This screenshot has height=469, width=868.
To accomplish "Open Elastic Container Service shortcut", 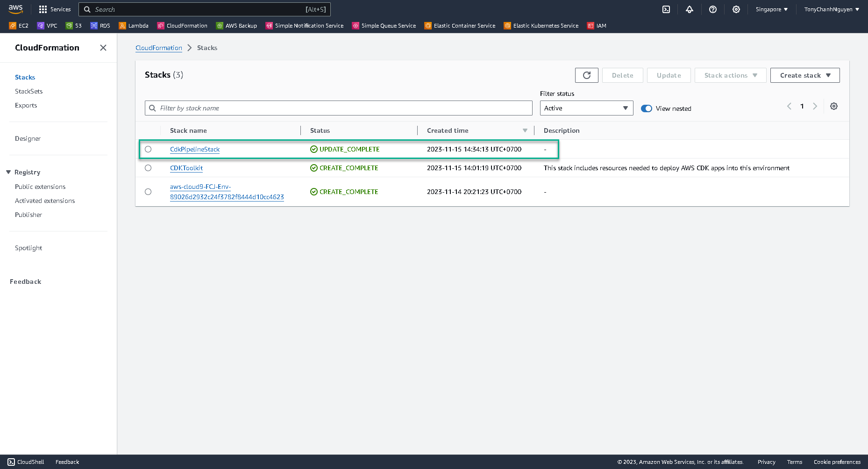I will click(460, 26).
